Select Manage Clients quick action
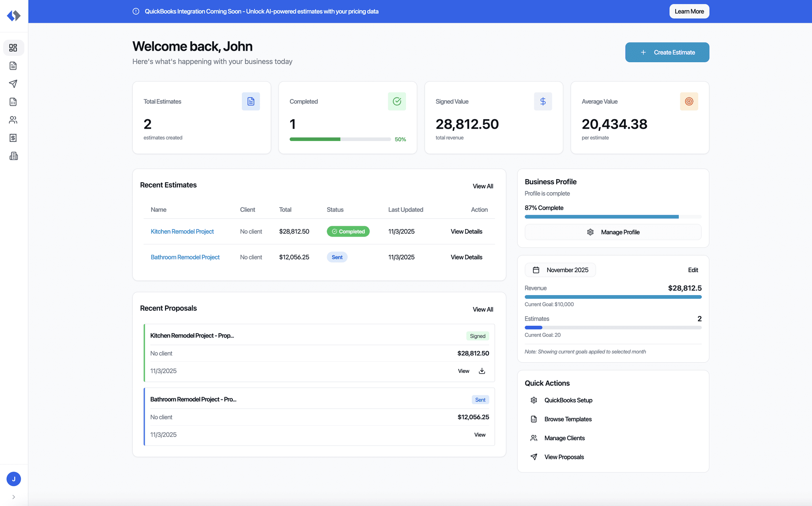The width and height of the screenshot is (812, 506). 564,438
